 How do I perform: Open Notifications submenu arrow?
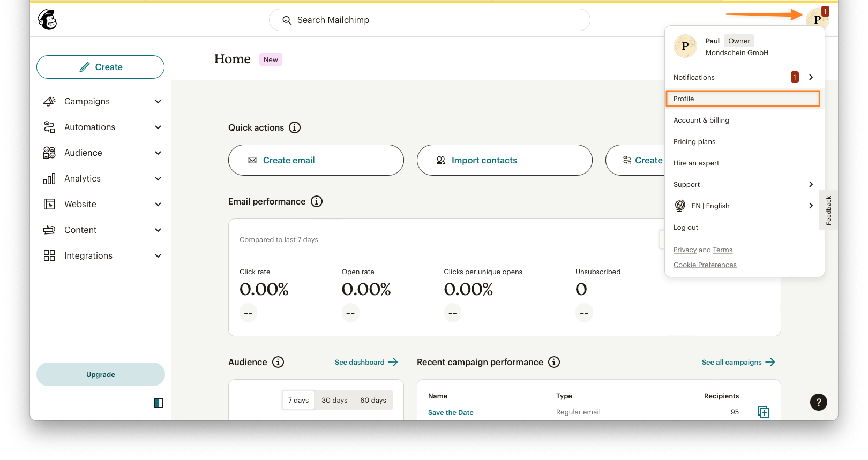pyautogui.click(x=811, y=77)
